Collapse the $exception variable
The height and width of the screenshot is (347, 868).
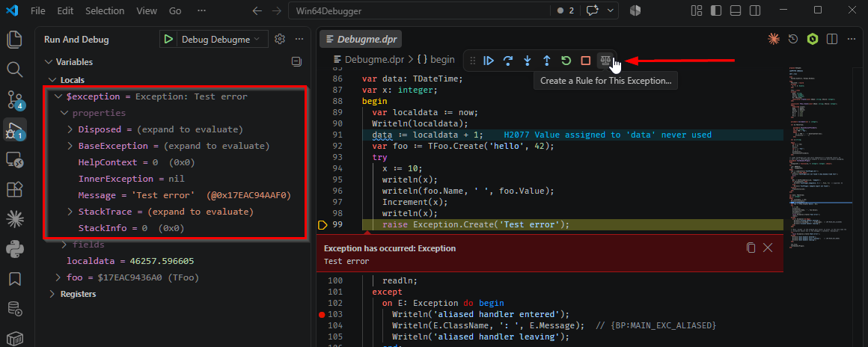tap(58, 96)
